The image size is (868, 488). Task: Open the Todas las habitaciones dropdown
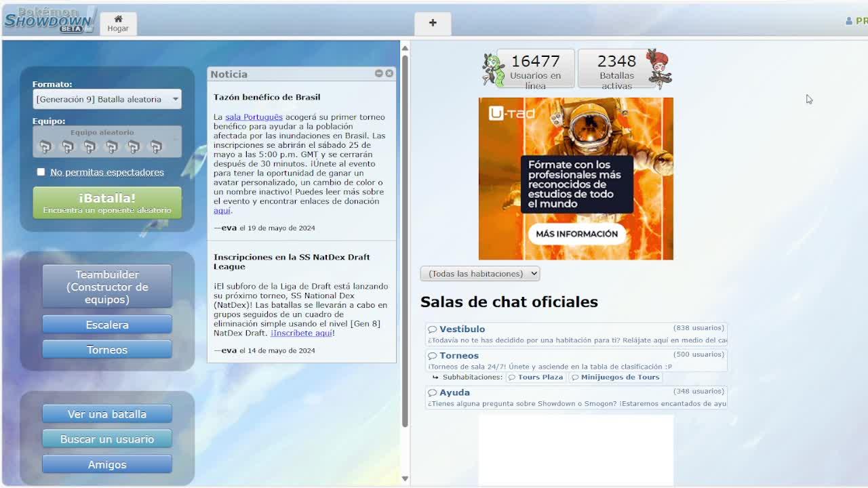click(x=480, y=274)
